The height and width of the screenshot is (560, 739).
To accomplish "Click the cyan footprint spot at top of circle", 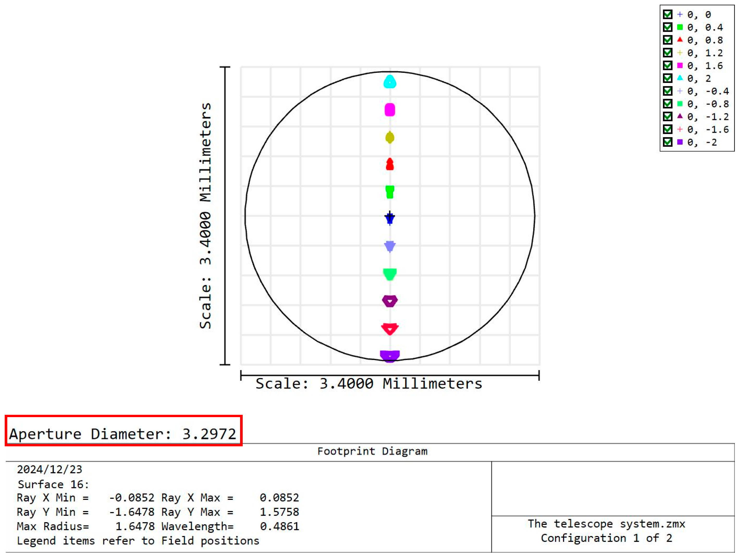I will point(390,81).
